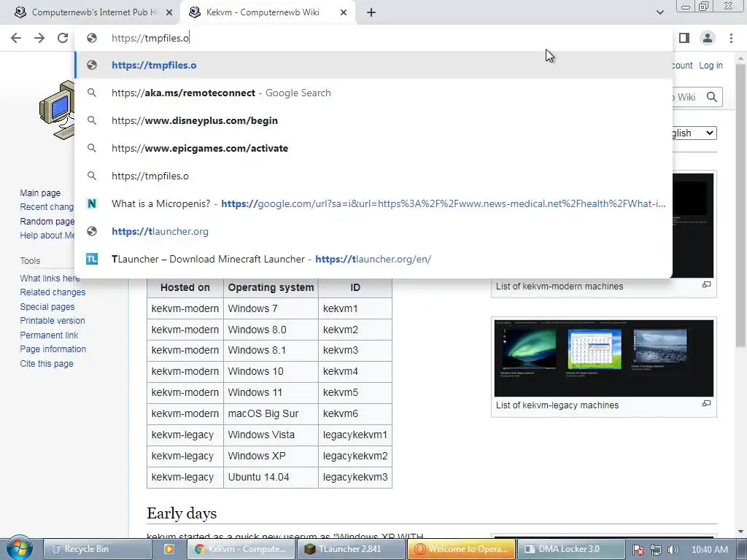Click the computer logo of the wiki
Image resolution: width=747 pixels, height=560 pixels.
[x=57, y=111]
